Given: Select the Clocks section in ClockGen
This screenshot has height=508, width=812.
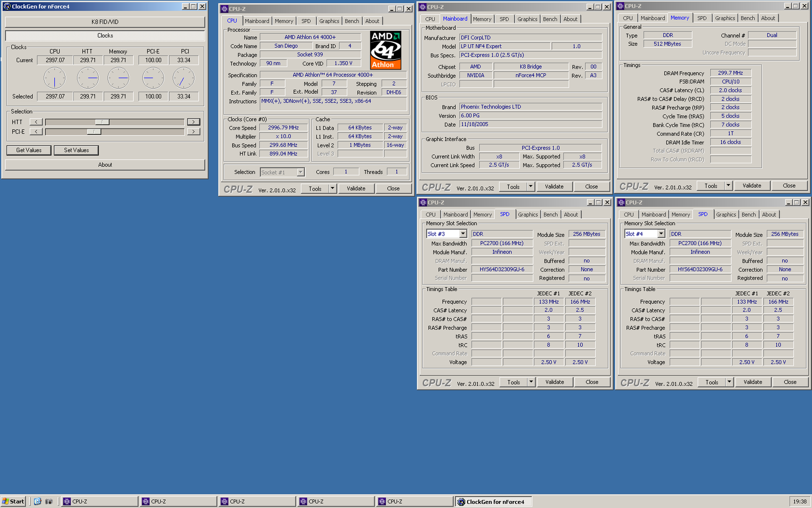Looking at the screenshot, I should (x=105, y=36).
